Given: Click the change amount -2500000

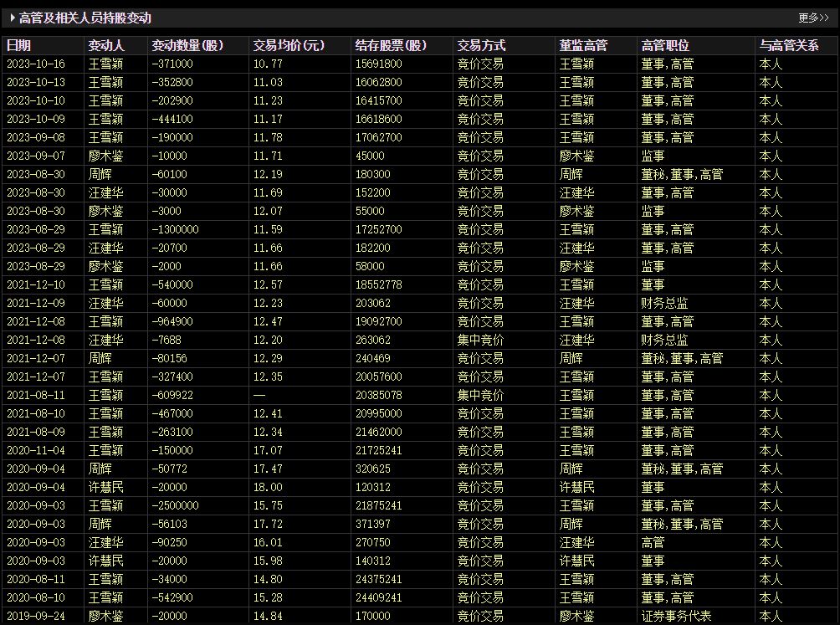Looking at the screenshot, I should (x=175, y=505).
